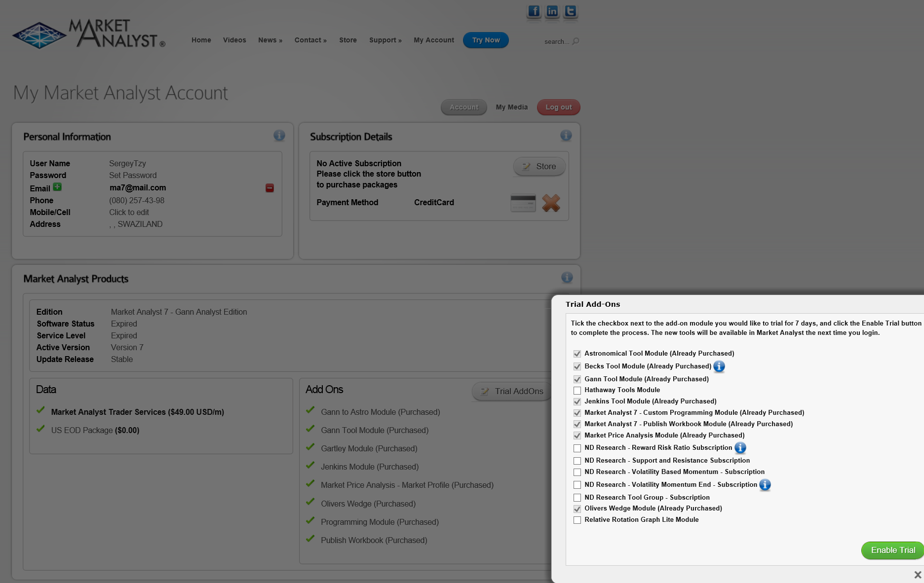Screen dimensions: 924x583
Task: Check ND Research Support and Resistance Subscription
Action: 577,461
